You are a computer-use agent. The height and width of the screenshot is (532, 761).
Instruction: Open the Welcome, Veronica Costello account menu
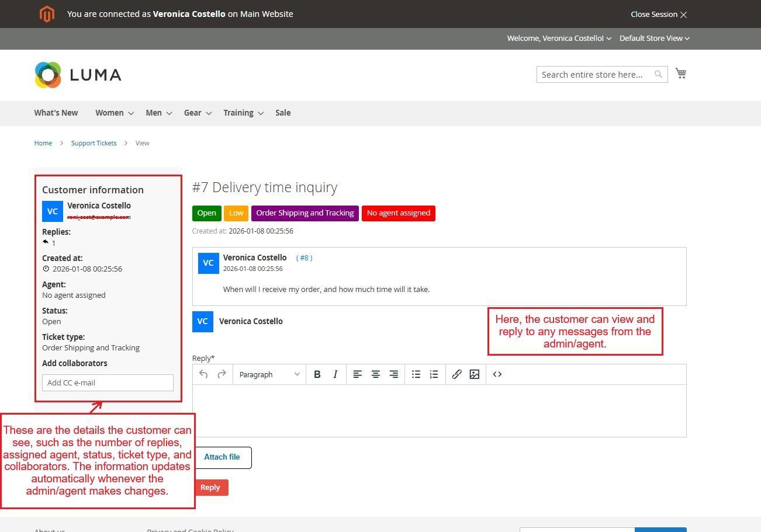559,38
